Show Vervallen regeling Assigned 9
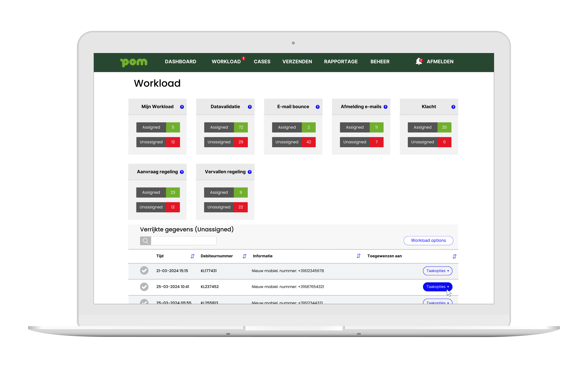The width and height of the screenshot is (588, 368). point(226,192)
